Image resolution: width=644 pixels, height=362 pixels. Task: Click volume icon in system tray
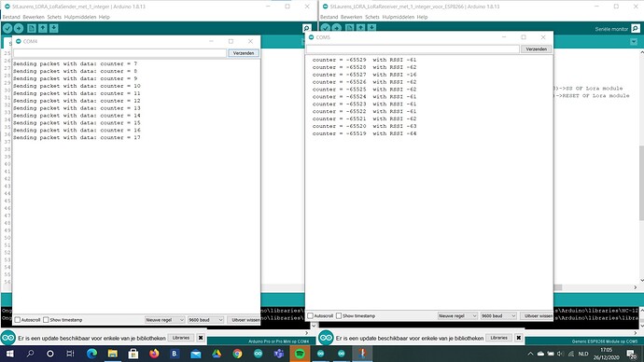(x=560, y=354)
